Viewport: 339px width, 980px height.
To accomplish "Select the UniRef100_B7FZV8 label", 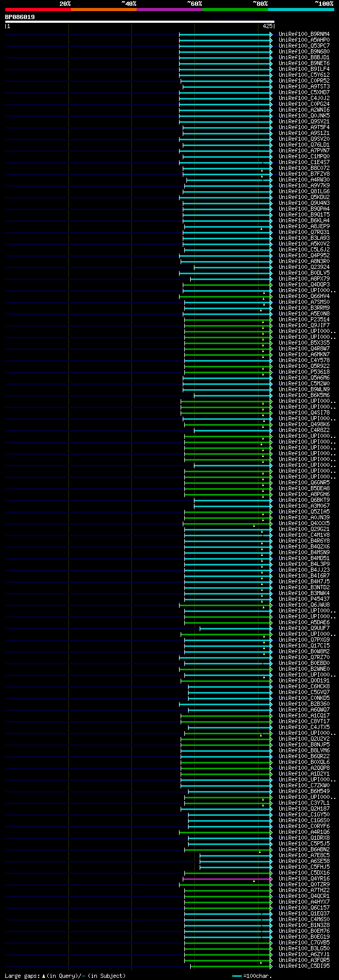I will 304,174.
